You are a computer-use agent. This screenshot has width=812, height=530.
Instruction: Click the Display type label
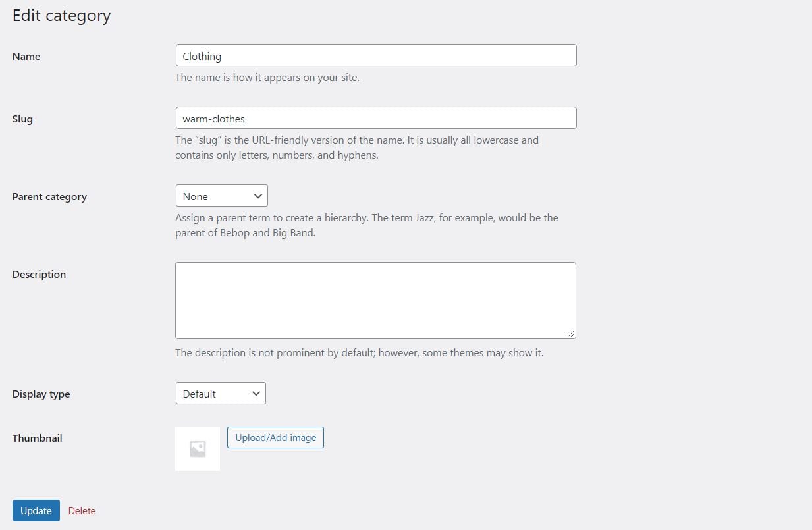(x=41, y=394)
